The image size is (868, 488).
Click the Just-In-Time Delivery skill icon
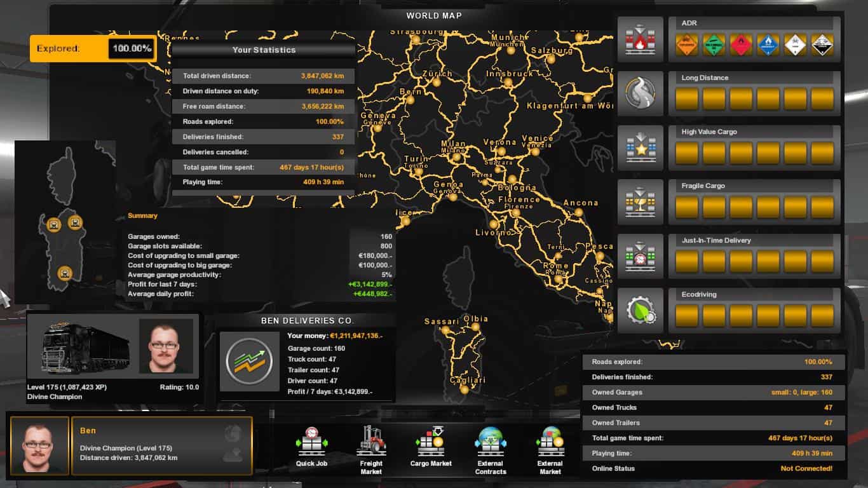click(x=640, y=256)
